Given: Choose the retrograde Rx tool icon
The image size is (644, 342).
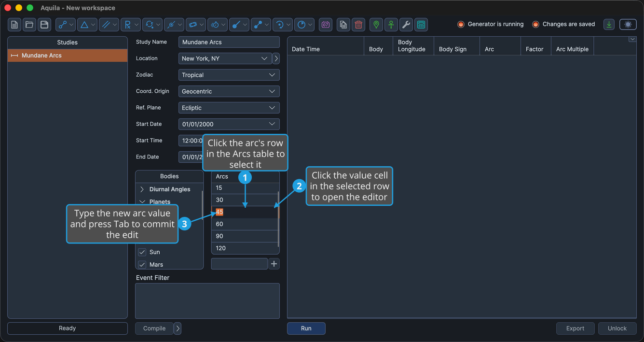Looking at the screenshot, I should (128, 25).
